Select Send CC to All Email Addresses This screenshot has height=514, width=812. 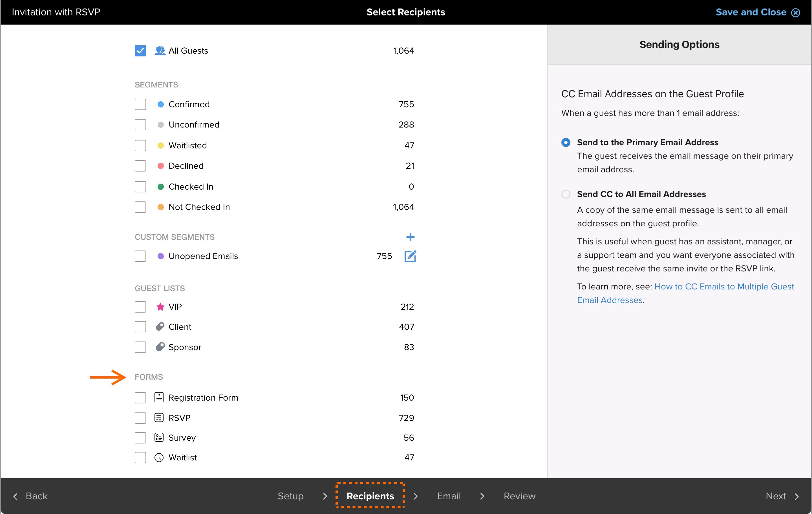566,194
